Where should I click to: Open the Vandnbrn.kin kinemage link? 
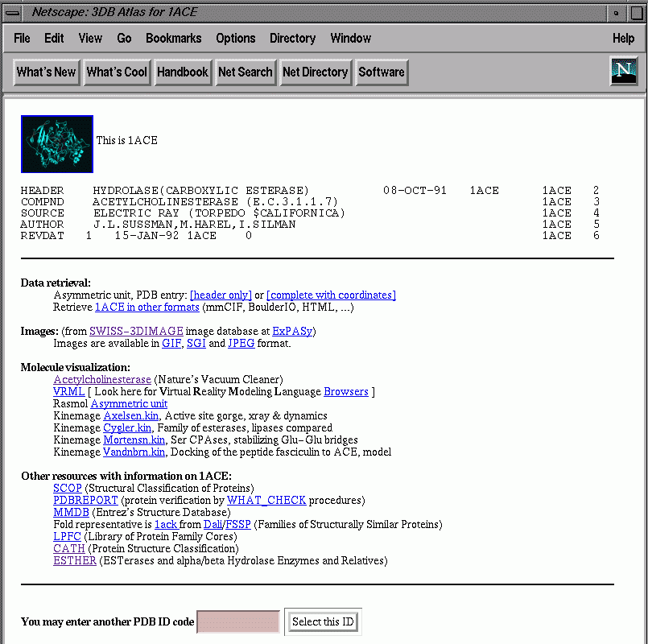(x=134, y=452)
